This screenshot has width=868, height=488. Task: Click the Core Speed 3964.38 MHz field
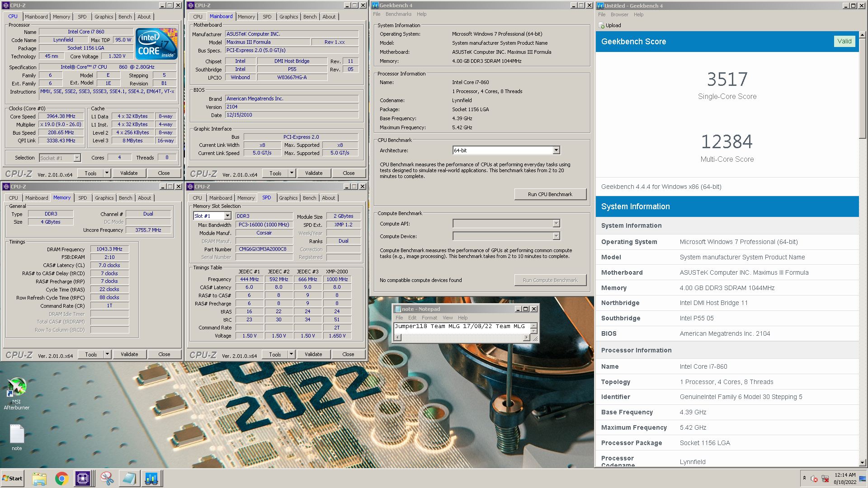[61, 116]
